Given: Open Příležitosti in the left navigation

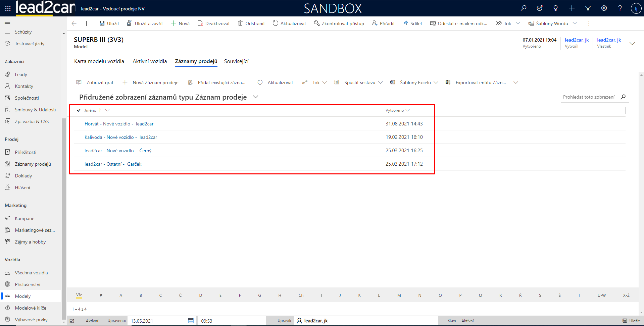Looking at the screenshot, I should [x=26, y=152].
